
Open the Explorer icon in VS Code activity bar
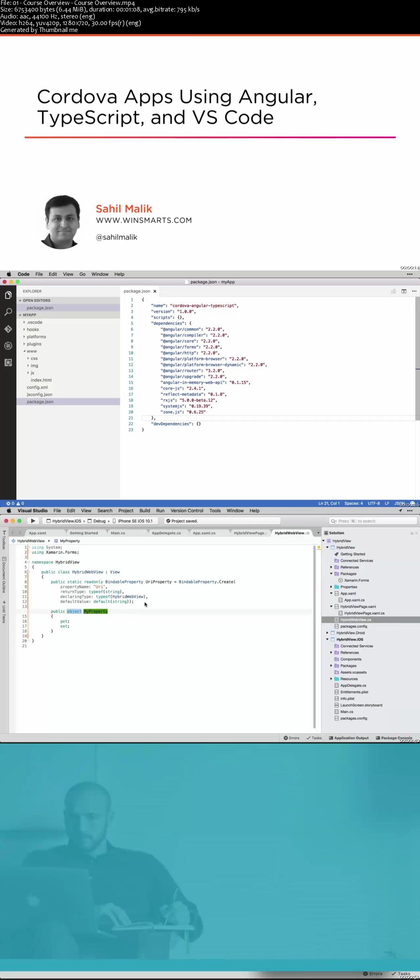[x=8, y=295]
